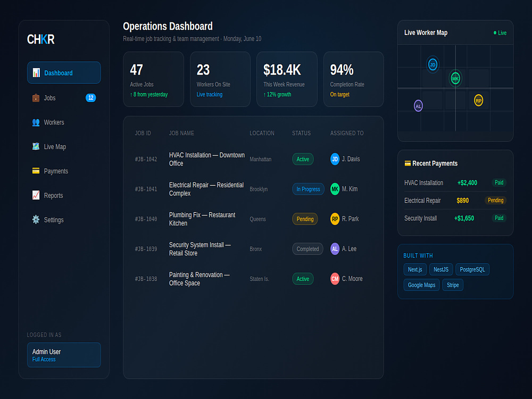
Task: Click the NestJS tech tag
Action: coord(441,269)
